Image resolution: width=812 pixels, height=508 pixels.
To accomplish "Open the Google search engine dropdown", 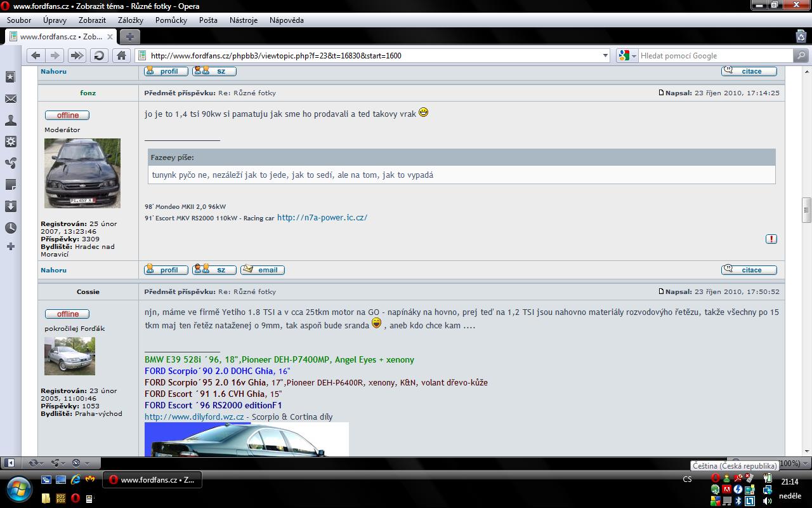I will tap(627, 56).
